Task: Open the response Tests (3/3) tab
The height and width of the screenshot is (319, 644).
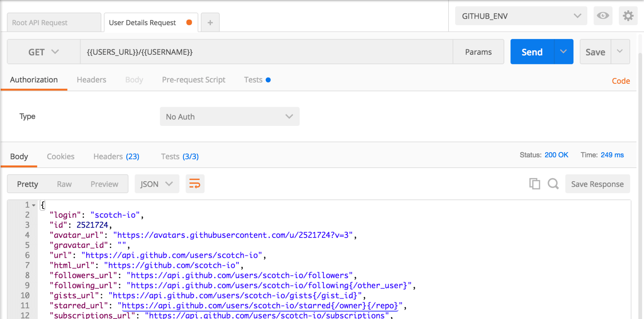Action: [180, 156]
